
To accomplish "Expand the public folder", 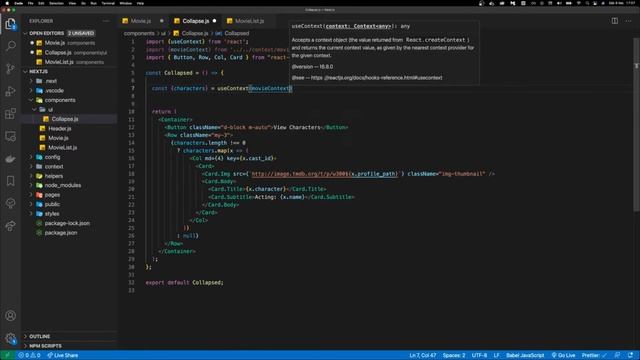I will click(52, 204).
